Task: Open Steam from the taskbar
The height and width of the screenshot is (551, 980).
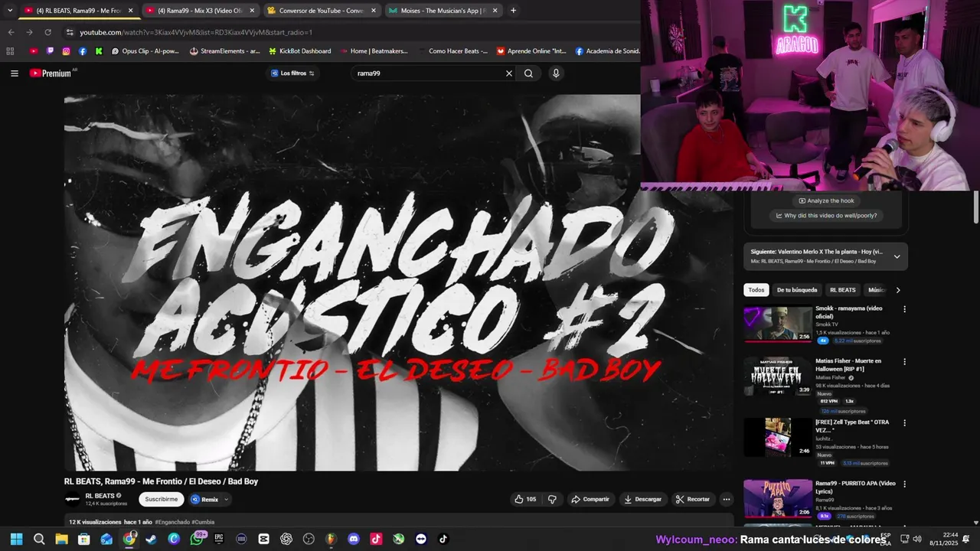Action: (152, 539)
